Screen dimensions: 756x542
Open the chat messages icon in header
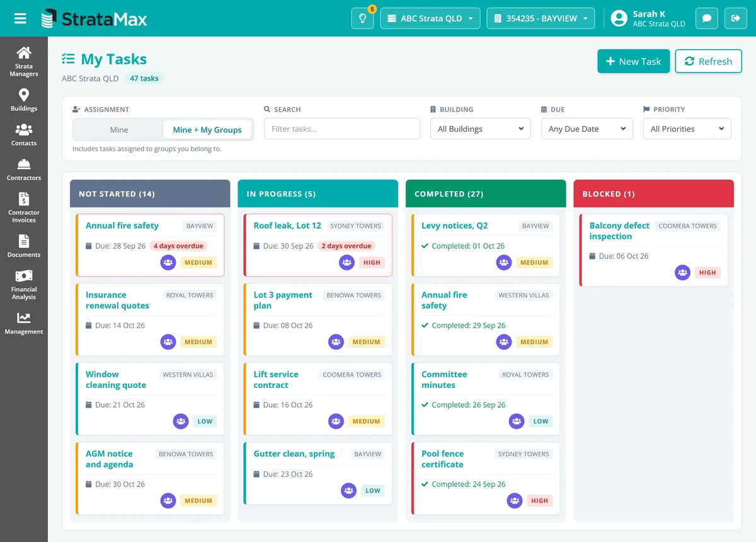707,18
